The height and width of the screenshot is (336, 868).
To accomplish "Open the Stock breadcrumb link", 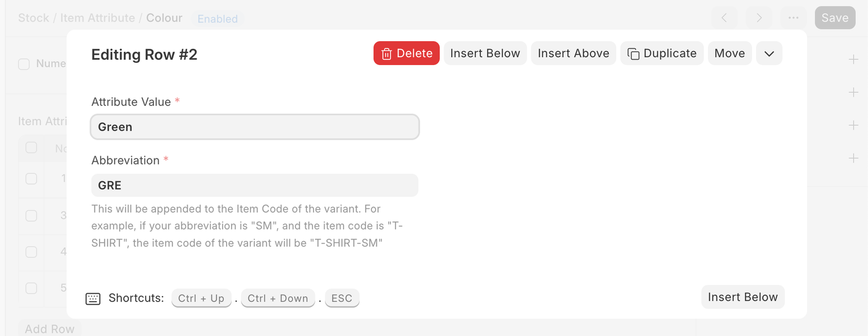I will coord(33,18).
